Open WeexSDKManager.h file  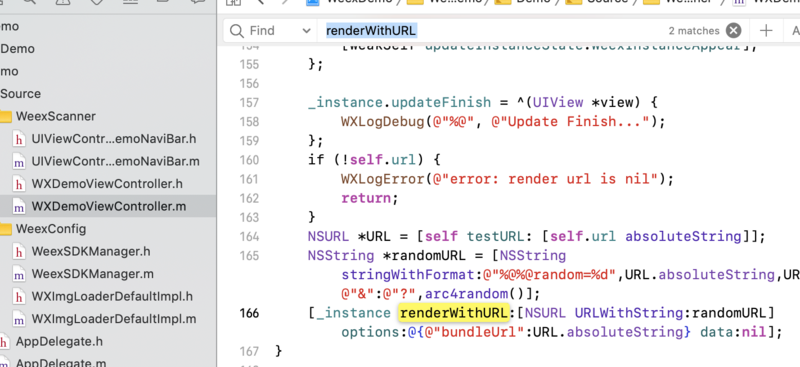tap(91, 251)
